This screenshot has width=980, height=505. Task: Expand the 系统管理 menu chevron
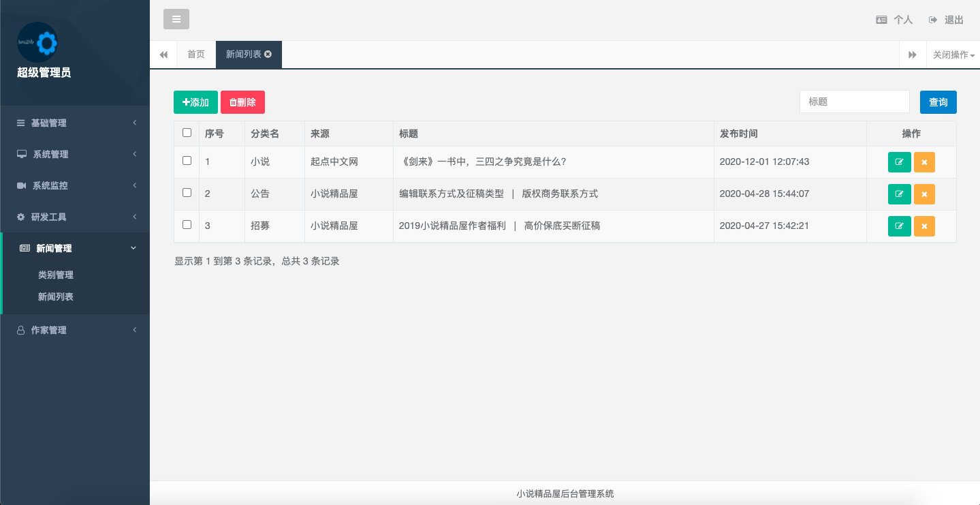134,154
